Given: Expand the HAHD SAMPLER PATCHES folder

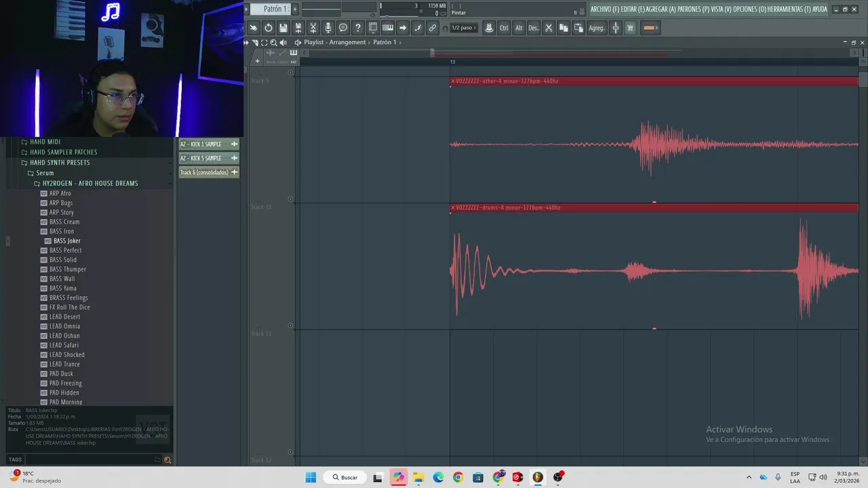Looking at the screenshot, I should (63, 152).
